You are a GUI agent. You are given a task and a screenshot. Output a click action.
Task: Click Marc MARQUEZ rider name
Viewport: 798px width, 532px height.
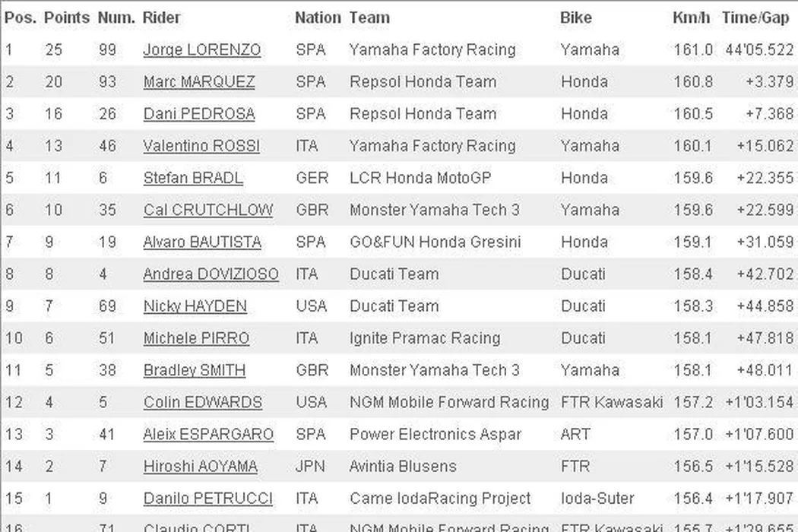199,82
